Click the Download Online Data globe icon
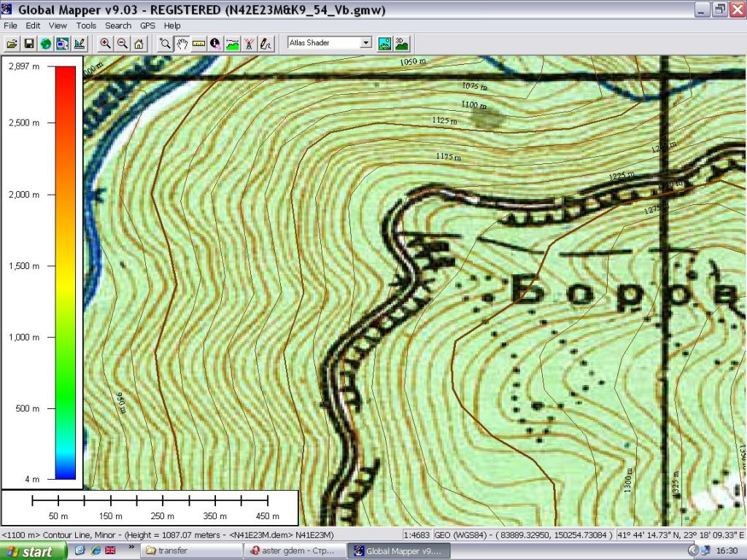The width and height of the screenshot is (747, 560). pyautogui.click(x=46, y=44)
